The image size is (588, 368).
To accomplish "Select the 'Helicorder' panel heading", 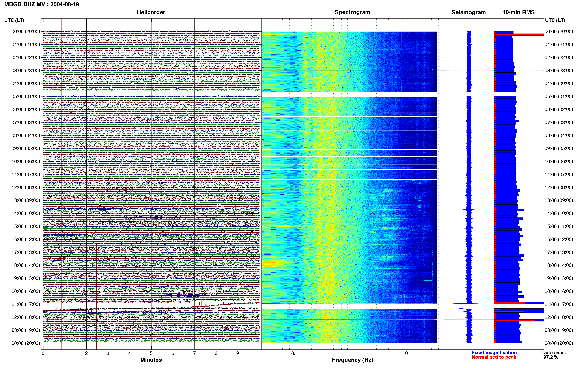I will point(151,12).
